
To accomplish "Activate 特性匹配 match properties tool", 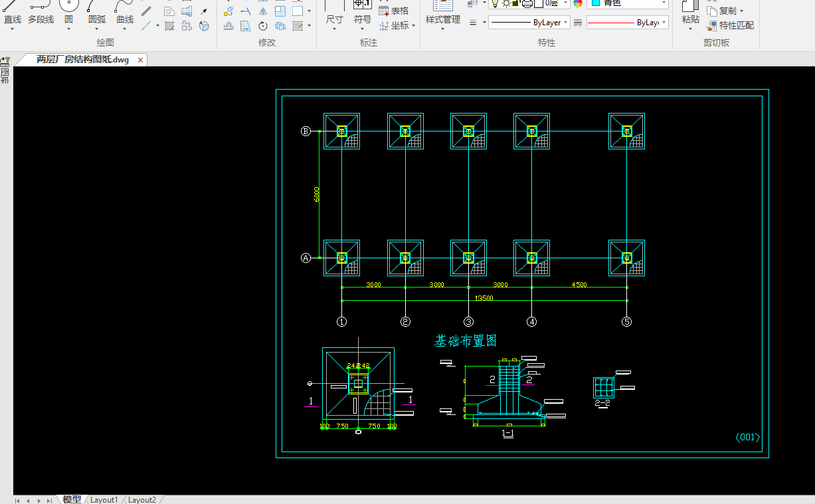I will point(731,25).
